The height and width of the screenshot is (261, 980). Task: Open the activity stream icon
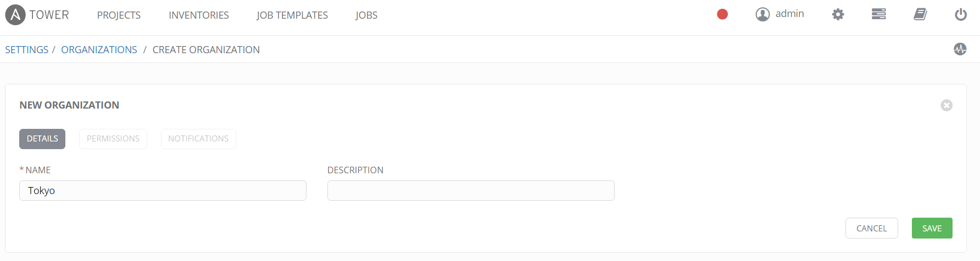960,49
